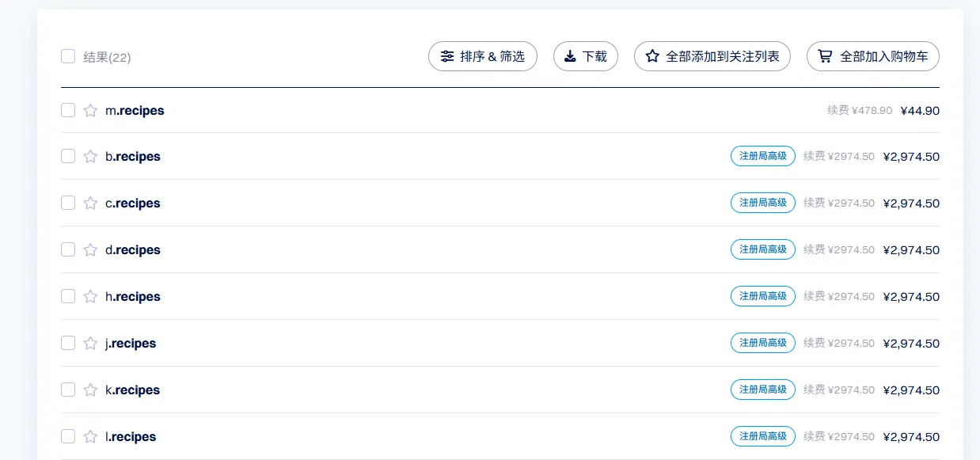The height and width of the screenshot is (460, 980).
Task: Click the 下载 download button
Action: [x=586, y=56]
